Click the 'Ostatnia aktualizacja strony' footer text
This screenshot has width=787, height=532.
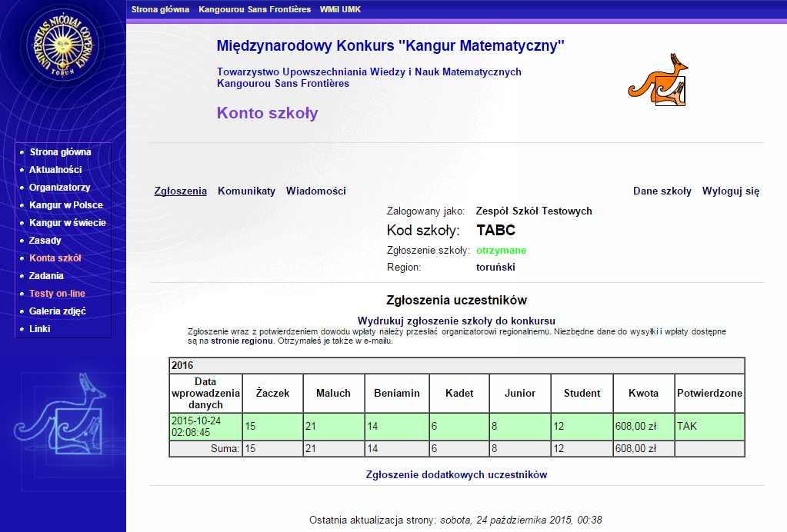[x=455, y=520]
